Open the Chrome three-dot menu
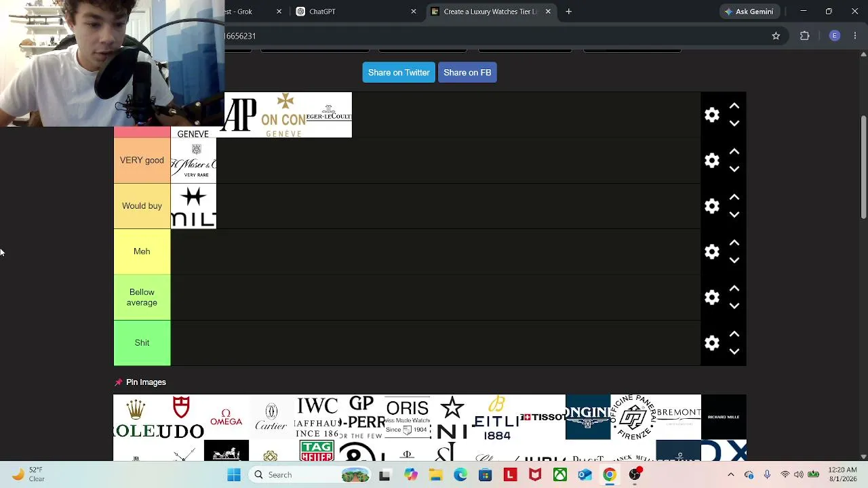This screenshot has width=868, height=488. pos(855,36)
